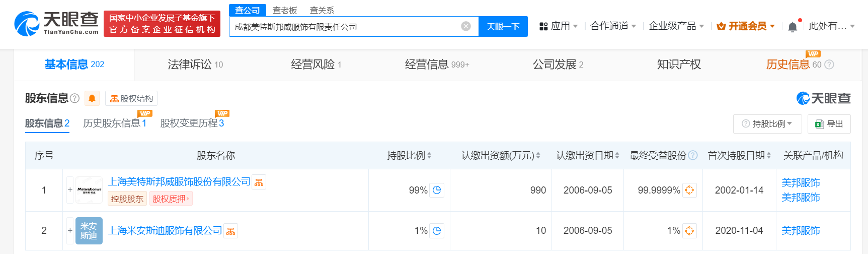Open the notification bell in the top bar
The image size is (868, 254).
pyautogui.click(x=793, y=27)
